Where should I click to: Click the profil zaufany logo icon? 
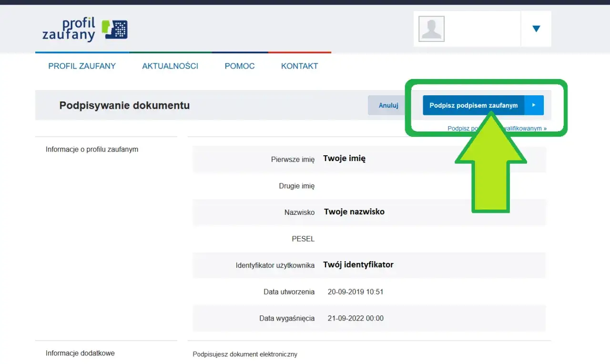point(114,29)
